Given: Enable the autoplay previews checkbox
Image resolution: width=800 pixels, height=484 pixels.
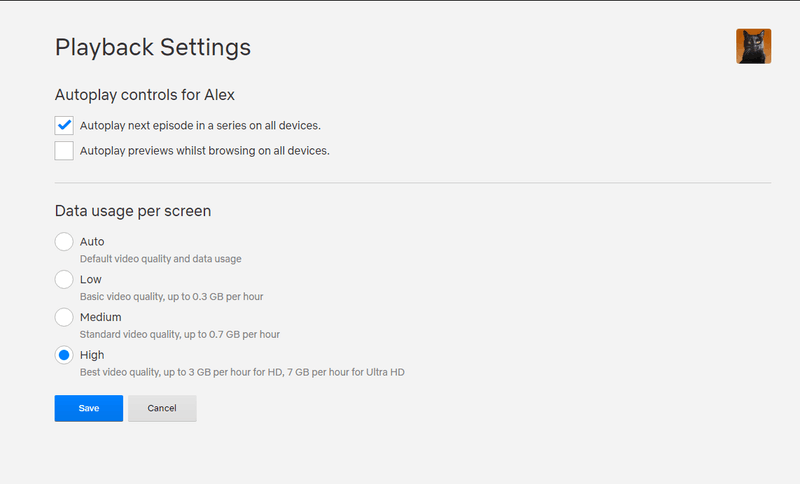Looking at the screenshot, I should [x=64, y=151].
